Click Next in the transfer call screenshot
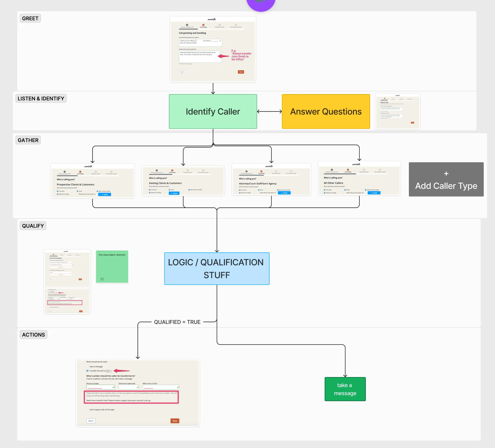The width and height of the screenshot is (495, 448). (175, 421)
